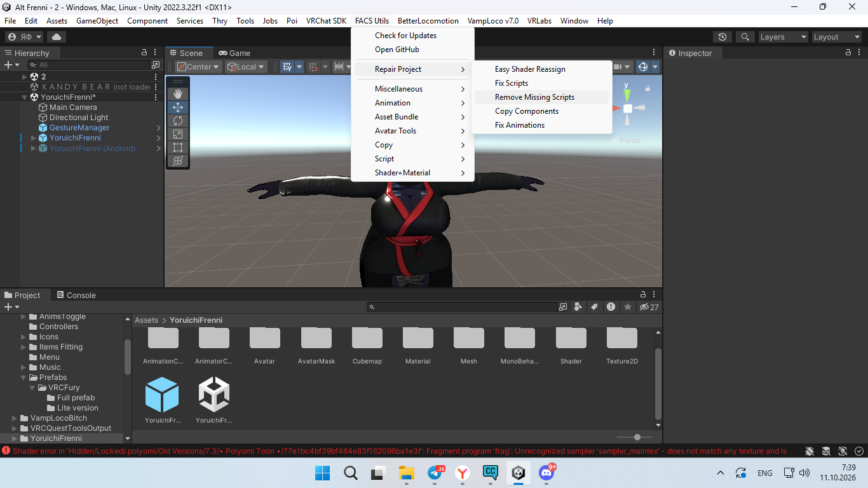868x488 pixels.
Task: Open the Center pivot mode button
Action: (198, 67)
